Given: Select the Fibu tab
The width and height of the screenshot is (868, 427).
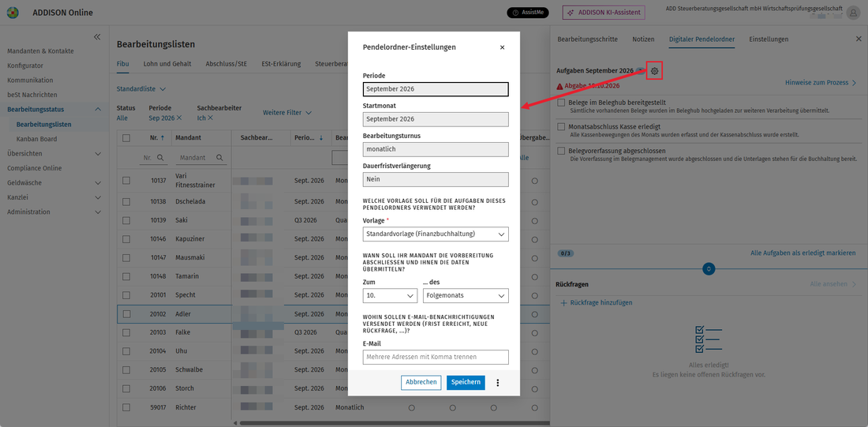Looking at the screenshot, I should click(x=123, y=64).
